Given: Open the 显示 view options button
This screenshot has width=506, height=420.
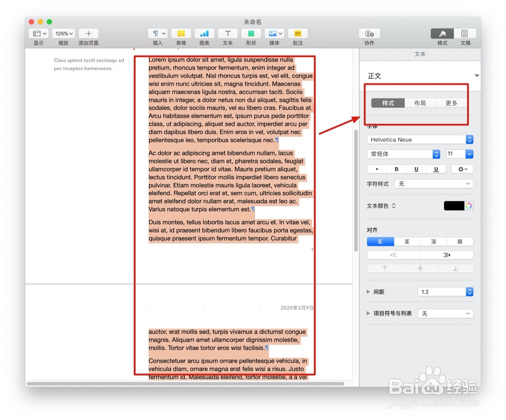Looking at the screenshot, I should point(39,33).
